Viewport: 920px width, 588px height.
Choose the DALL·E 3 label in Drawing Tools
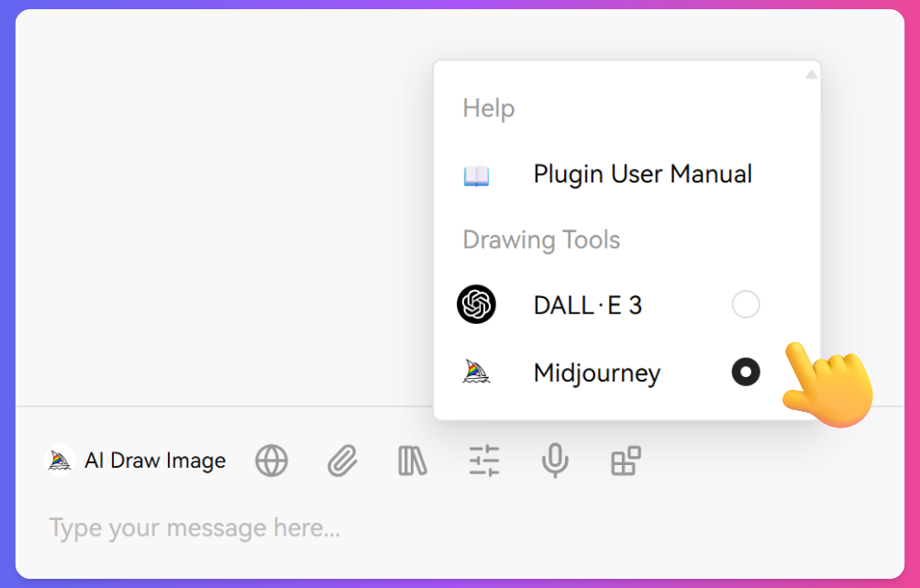pyautogui.click(x=588, y=305)
